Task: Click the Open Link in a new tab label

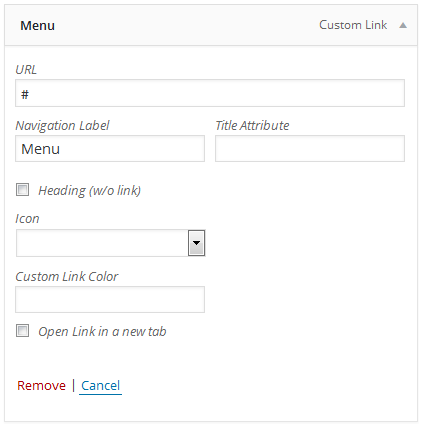Action: 102,332
